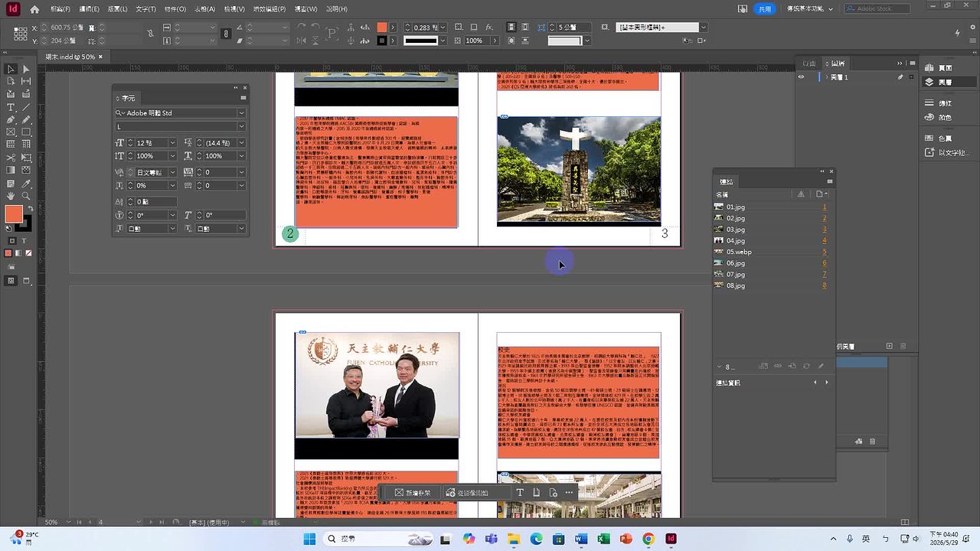Select the Gradient Swatch tool

(11, 170)
